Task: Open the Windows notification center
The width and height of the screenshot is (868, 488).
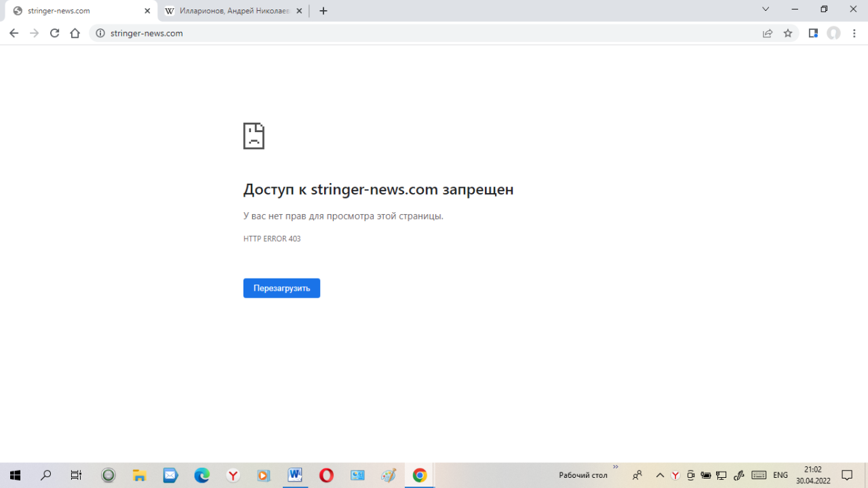Action: click(x=847, y=475)
